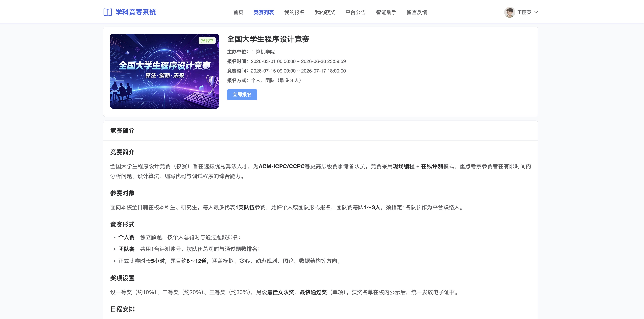Screen dimensions: 644x319
Task: Click the user avatar picture
Action: tap(509, 12)
